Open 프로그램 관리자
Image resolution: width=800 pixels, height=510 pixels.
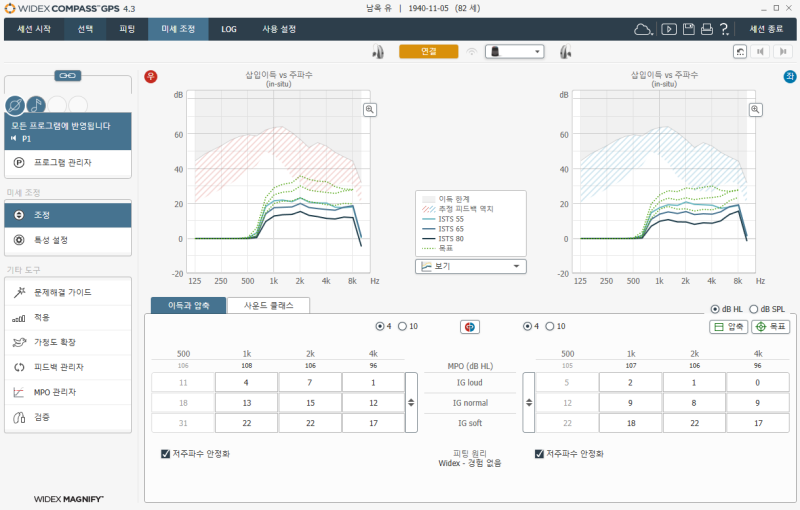click(68, 163)
